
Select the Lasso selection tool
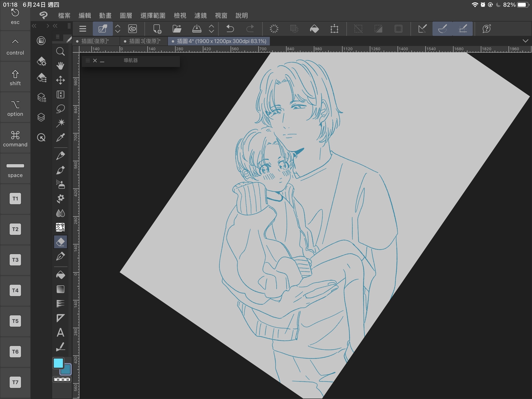pos(60,109)
